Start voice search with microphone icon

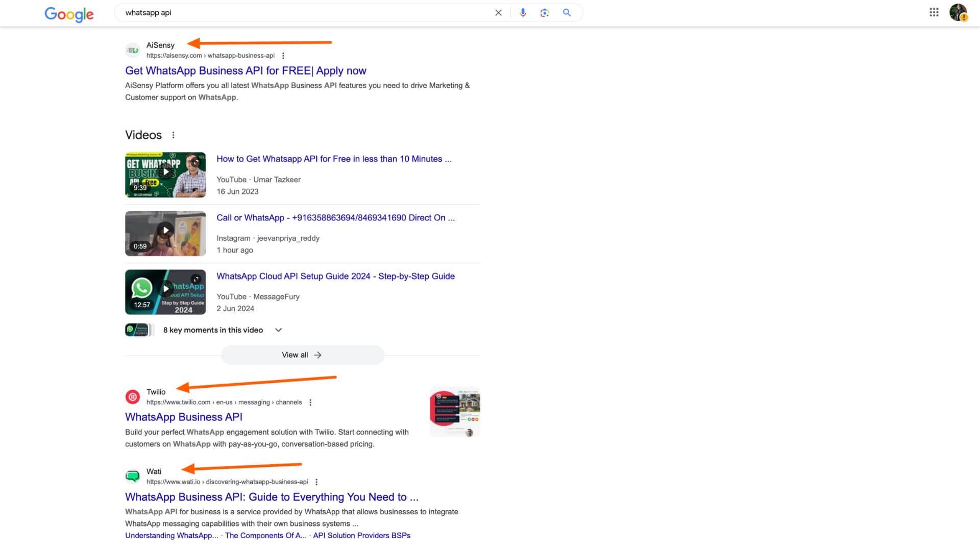click(523, 13)
